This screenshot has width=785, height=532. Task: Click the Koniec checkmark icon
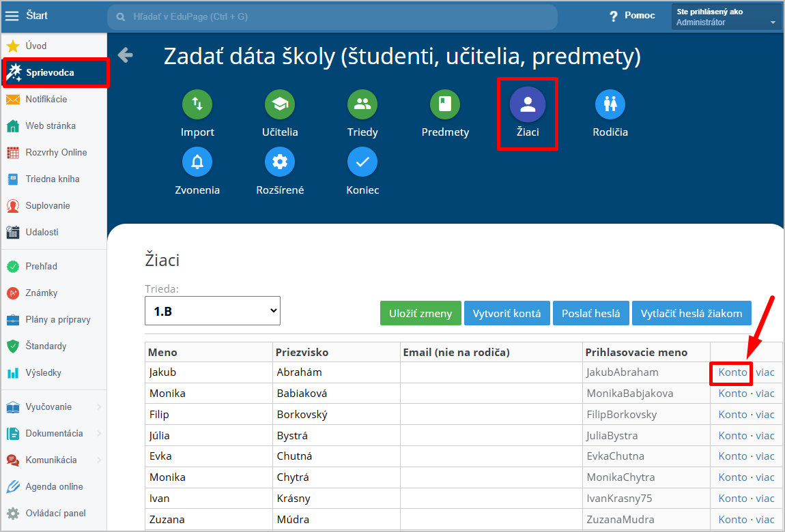point(362,162)
